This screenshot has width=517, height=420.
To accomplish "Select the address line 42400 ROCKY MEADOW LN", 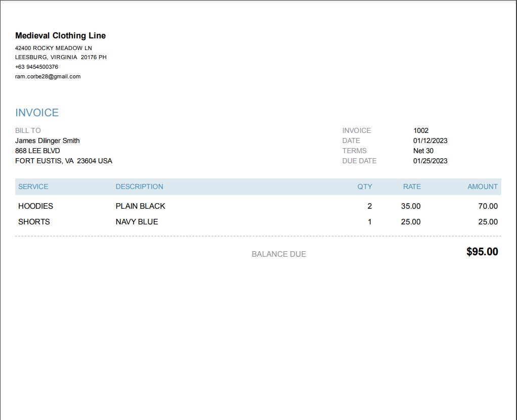I will click(x=54, y=48).
